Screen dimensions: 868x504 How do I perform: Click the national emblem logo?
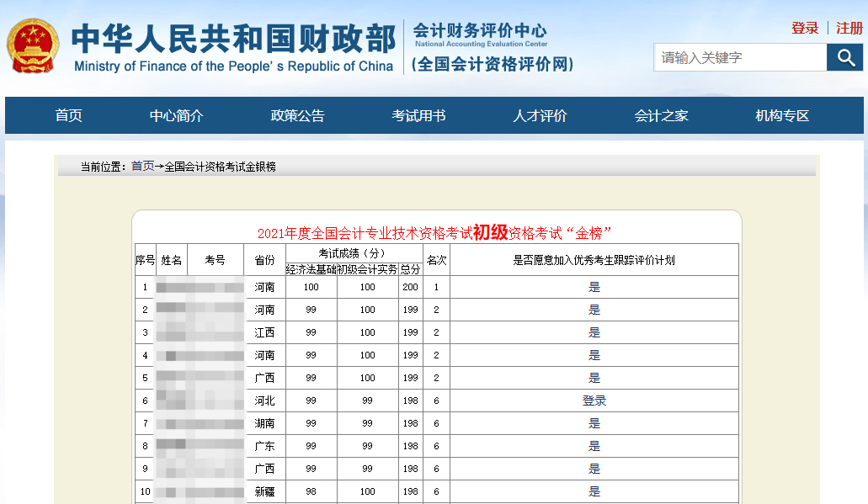tap(33, 45)
